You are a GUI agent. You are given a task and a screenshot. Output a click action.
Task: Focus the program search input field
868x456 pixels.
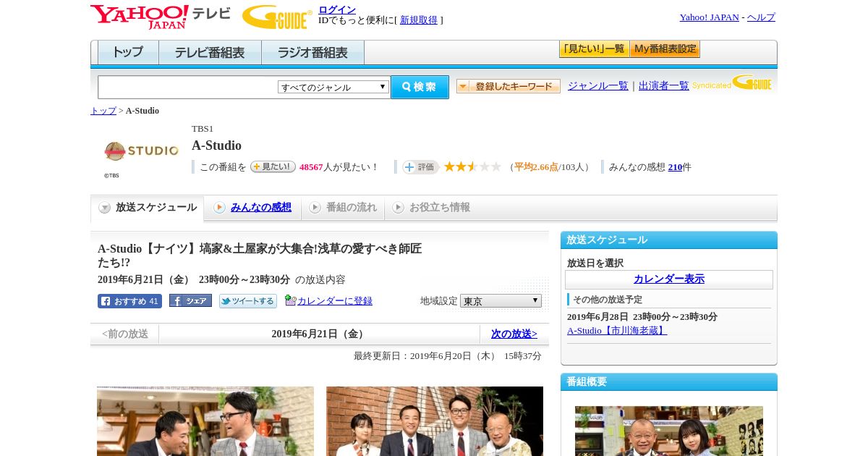point(188,87)
